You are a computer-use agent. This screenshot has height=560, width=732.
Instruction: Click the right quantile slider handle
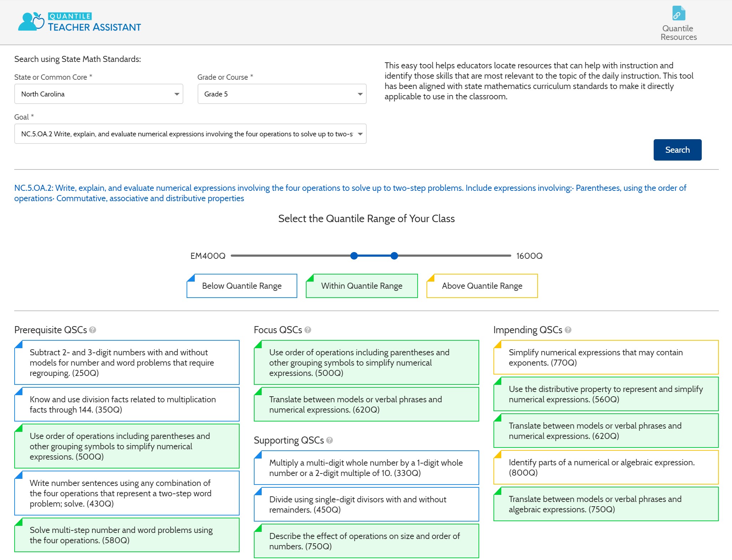(394, 256)
